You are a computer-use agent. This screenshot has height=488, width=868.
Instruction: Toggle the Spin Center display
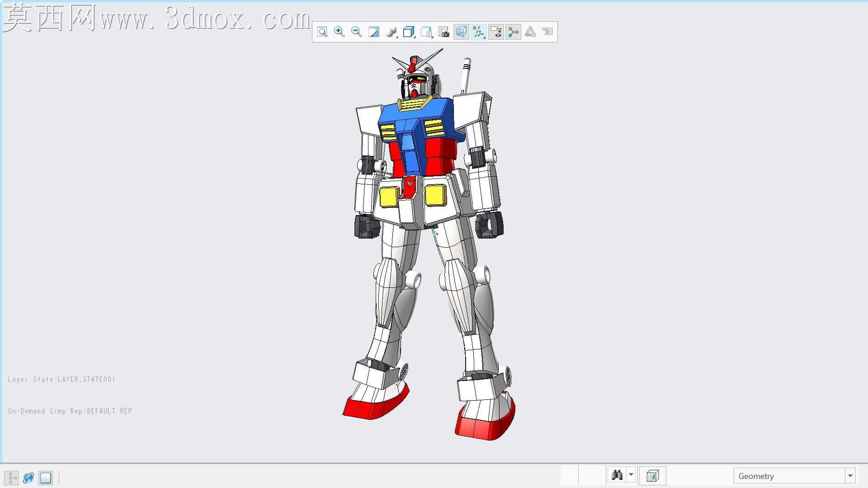(513, 32)
